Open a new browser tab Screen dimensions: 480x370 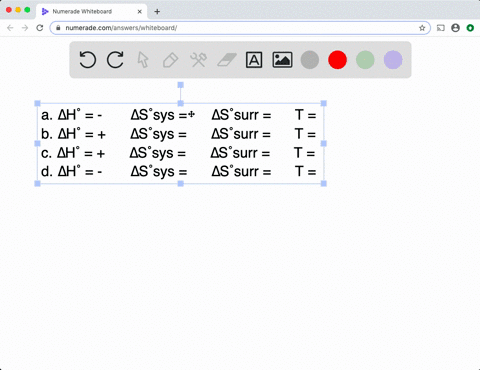tap(157, 12)
